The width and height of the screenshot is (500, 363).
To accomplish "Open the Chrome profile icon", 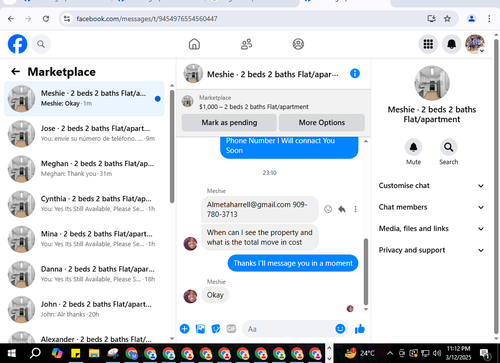I will tap(471, 19).
